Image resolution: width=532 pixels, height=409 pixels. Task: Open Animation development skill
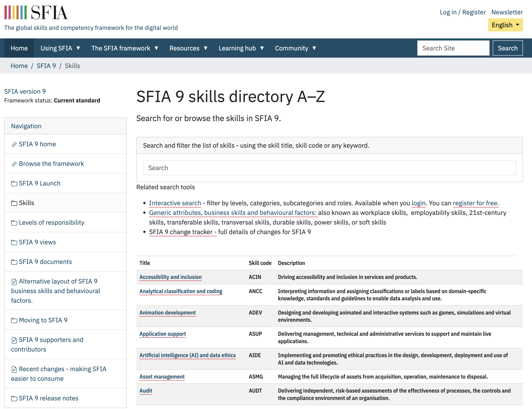coord(168,313)
